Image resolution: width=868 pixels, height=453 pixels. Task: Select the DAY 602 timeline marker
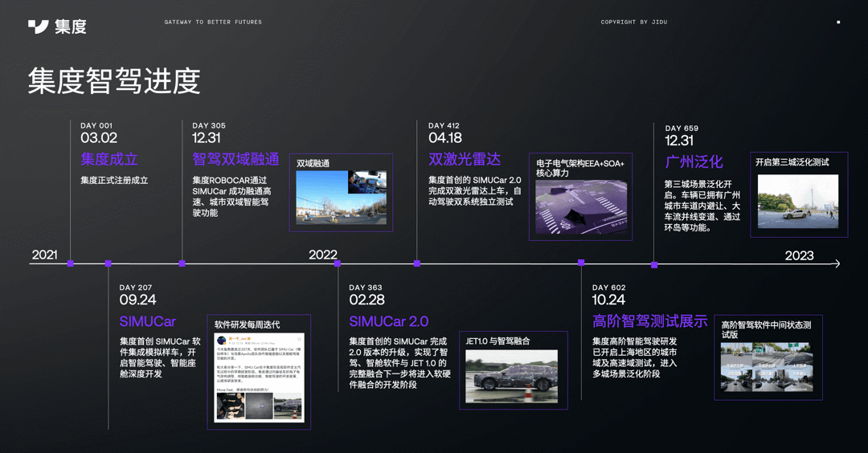pyautogui.click(x=581, y=262)
